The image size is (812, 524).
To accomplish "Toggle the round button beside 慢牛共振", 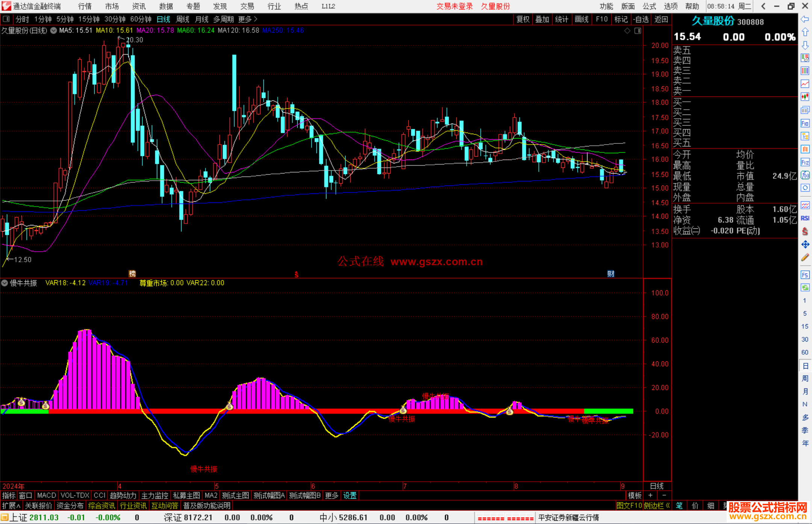I will [5, 283].
